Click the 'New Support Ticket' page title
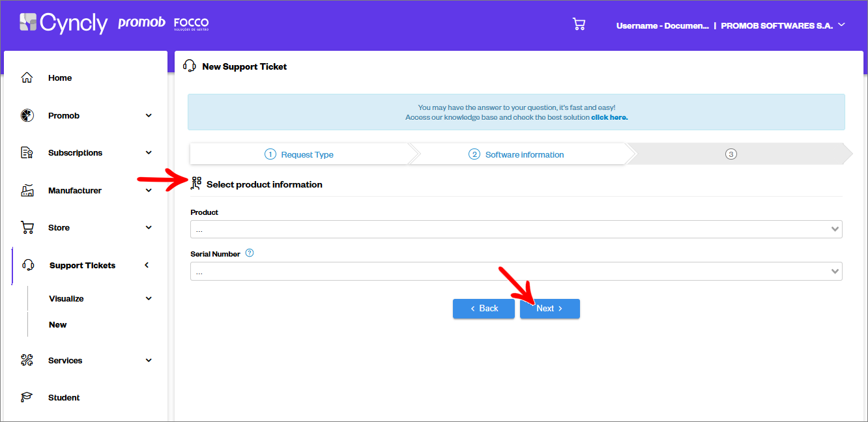Viewport: 868px width, 422px height. [244, 66]
